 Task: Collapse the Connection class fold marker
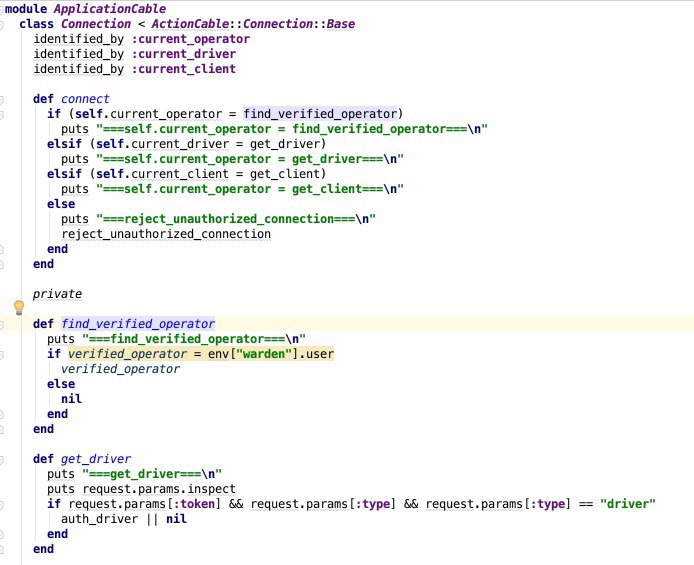pyautogui.click(x=1, y=24)
